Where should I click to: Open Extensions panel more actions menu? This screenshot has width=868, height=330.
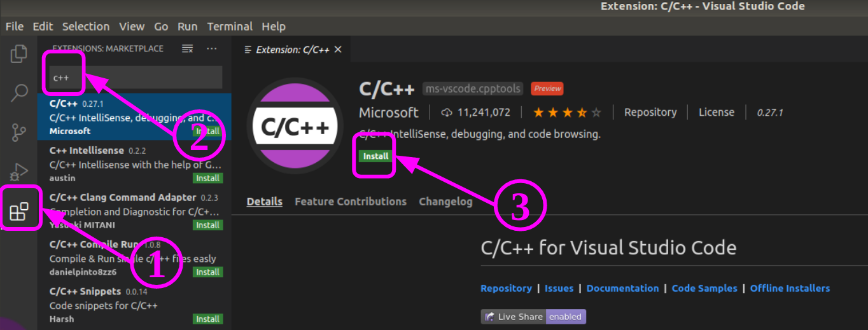212,48
